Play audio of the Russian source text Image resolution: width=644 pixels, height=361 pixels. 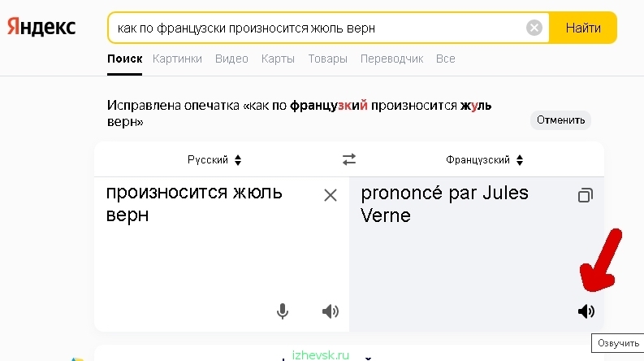[x=331, y=311]
